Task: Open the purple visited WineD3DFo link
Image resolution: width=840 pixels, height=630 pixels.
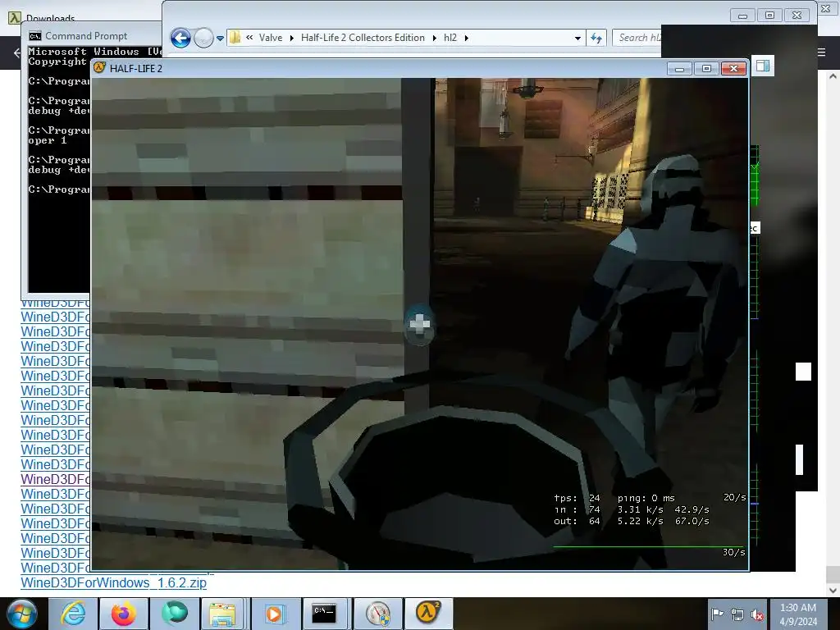Action: (x=56, y=479)
